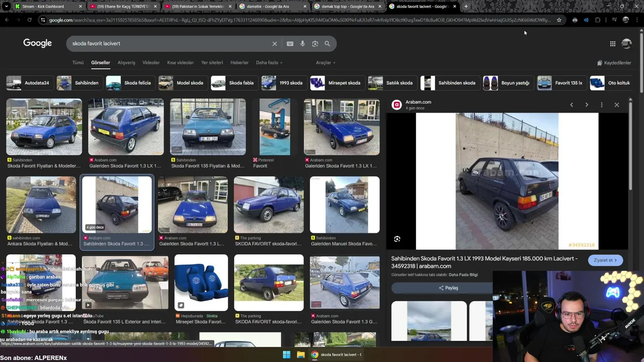
Task: Click Chrome taskbar item skoda favorit lacivert
Action: point(336,354)
